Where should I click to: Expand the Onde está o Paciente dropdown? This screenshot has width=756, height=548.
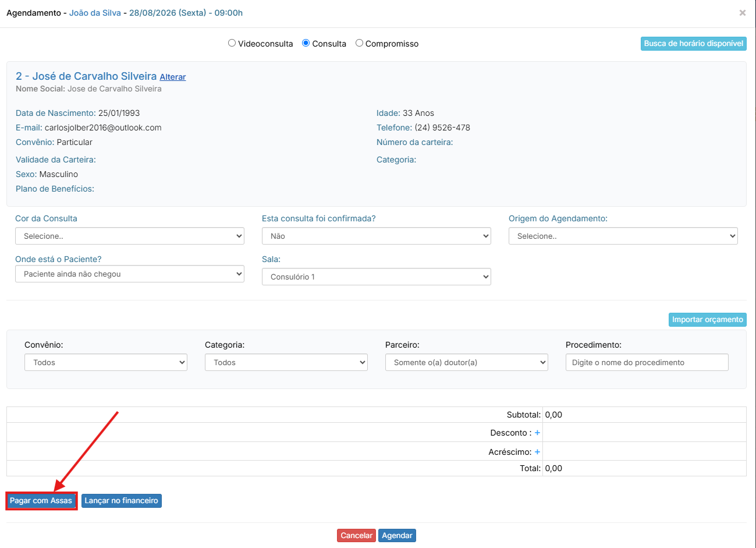click(130, 274)
